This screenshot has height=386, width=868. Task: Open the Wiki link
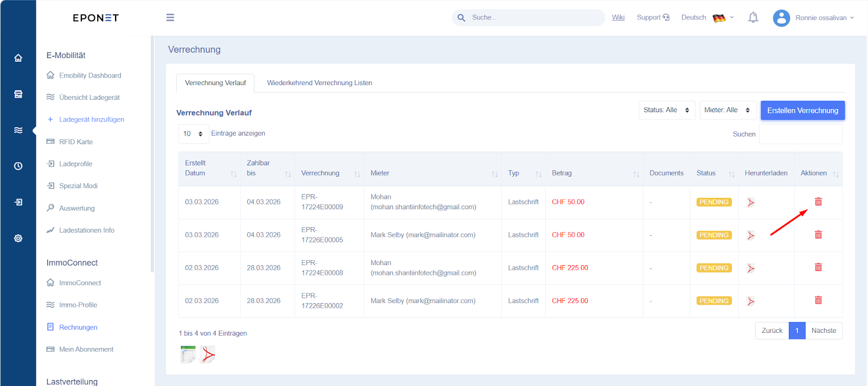coord(618,17)
